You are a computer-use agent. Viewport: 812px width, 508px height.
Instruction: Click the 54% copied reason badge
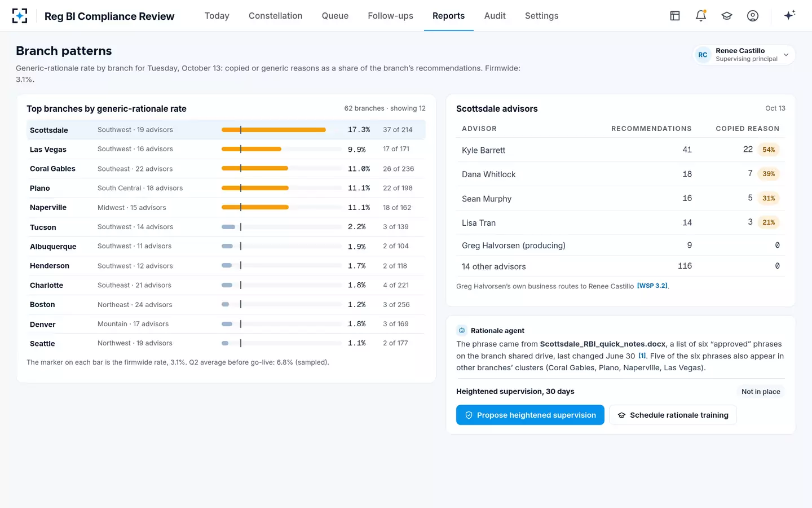tap(769, 150)
